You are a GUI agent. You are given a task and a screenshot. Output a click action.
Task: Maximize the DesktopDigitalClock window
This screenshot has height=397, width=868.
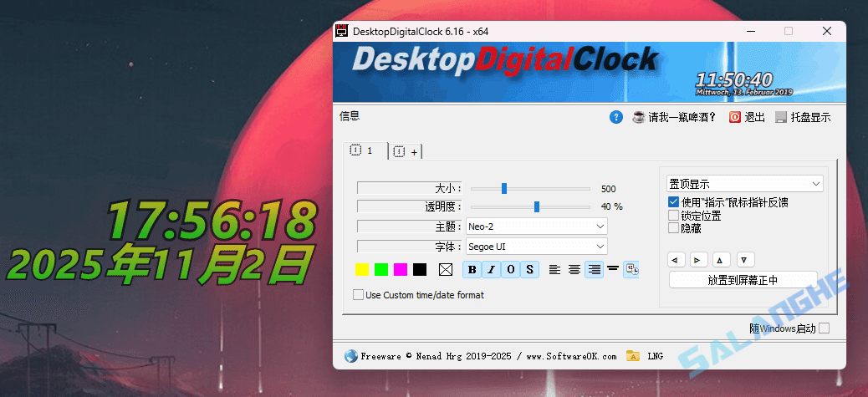pyautogui.click(x=789, y=31)
